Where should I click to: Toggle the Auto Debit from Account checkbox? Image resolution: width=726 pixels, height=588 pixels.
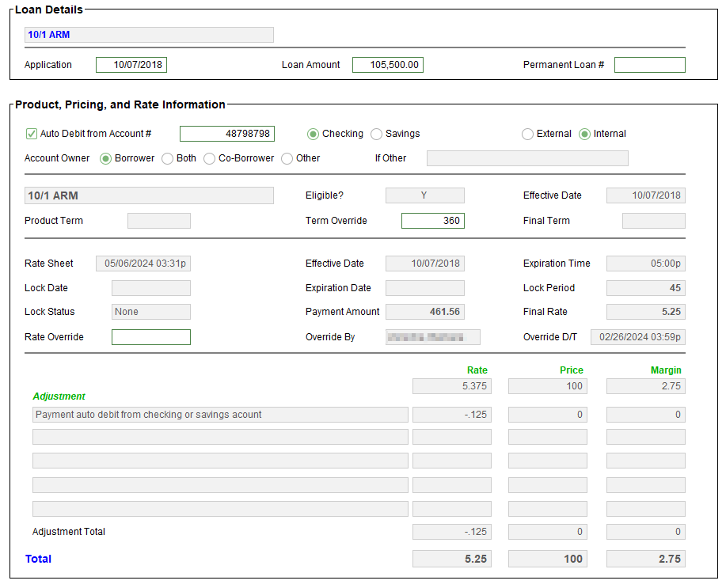pyautogui.click(x=32, y=134)
